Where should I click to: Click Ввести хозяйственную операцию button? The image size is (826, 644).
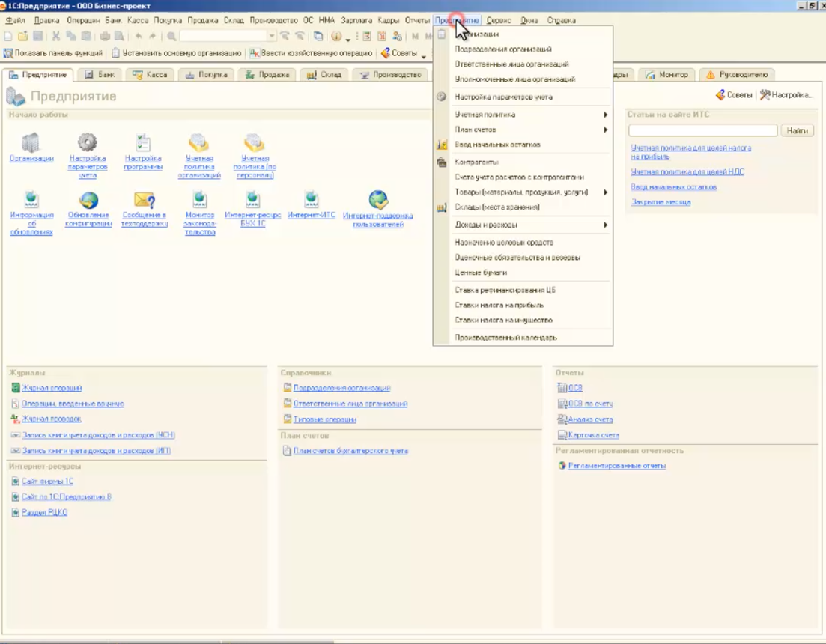(312, 53)
